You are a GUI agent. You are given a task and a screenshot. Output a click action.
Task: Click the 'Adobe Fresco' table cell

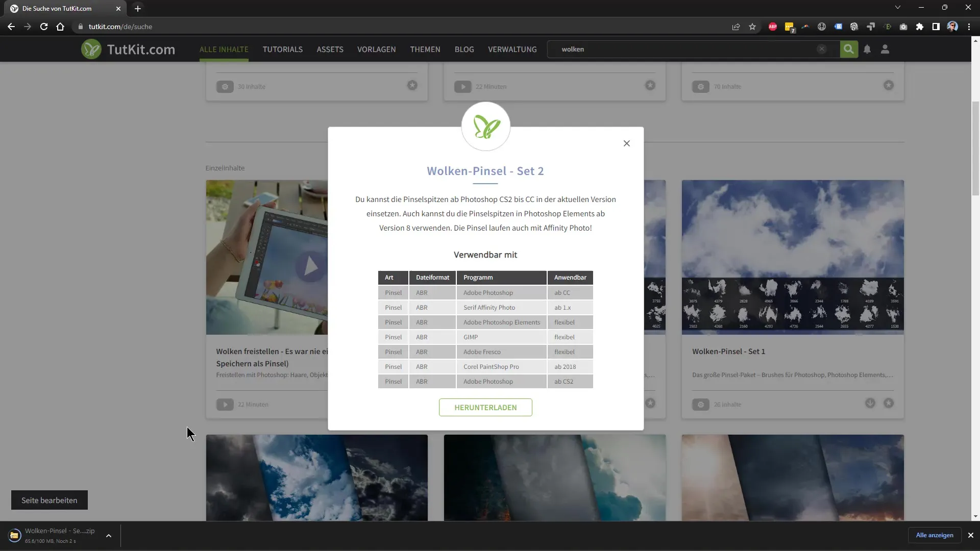(501, 352)
